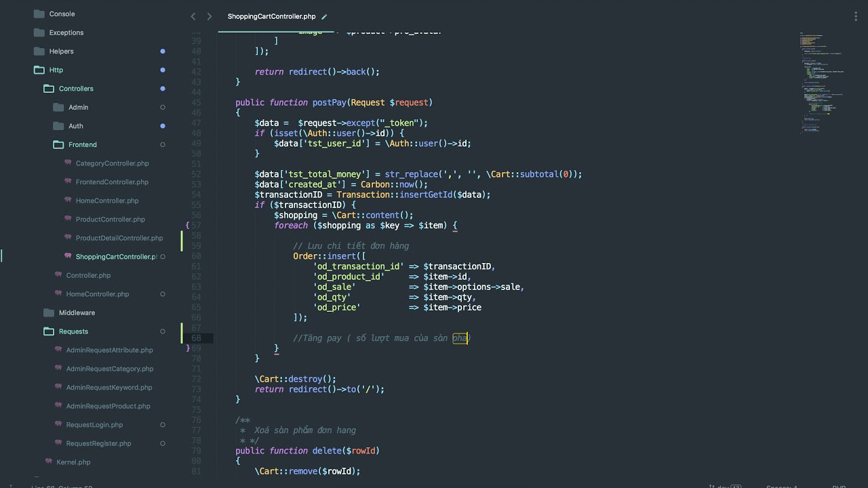Click the '\Cart::remove($rowId);' line
Image resolution: width=868 pixels, height=488 pixels.
307,471
